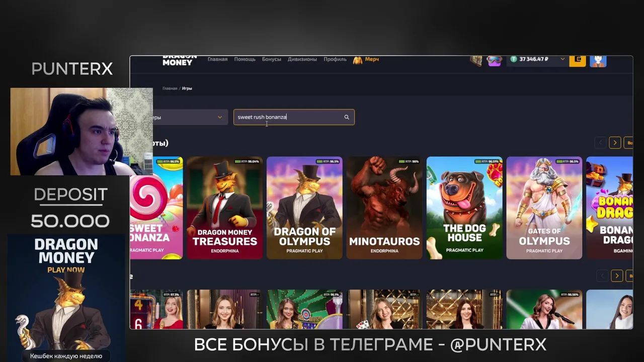
Task: Open The Dog House game card
Action: click(464, 208)
